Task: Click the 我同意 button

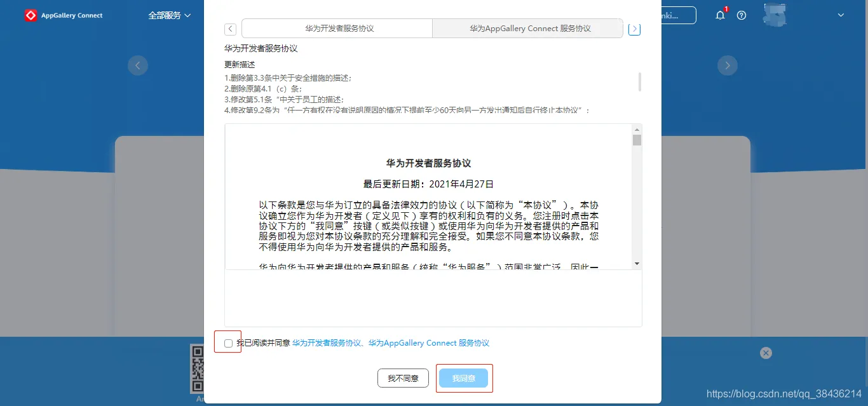Action: 463,378
